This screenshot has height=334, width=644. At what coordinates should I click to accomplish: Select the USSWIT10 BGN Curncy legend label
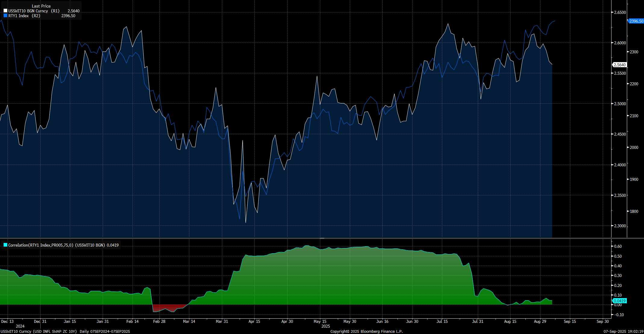click(28, 11)
